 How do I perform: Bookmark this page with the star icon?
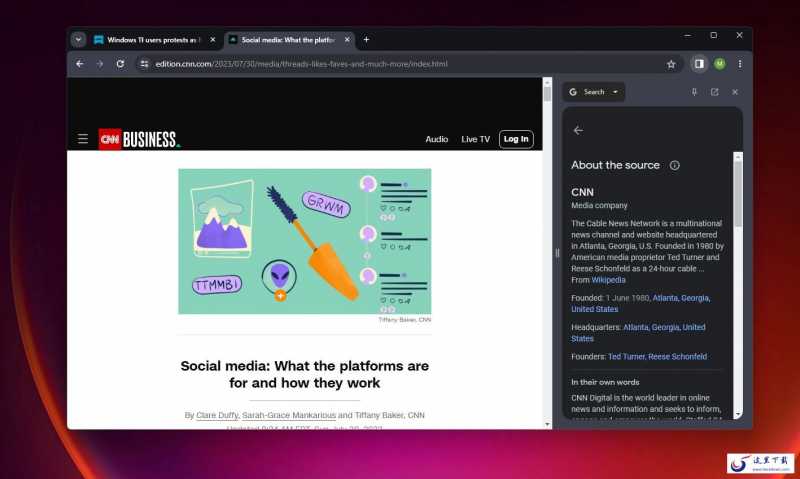coord(671,64)
